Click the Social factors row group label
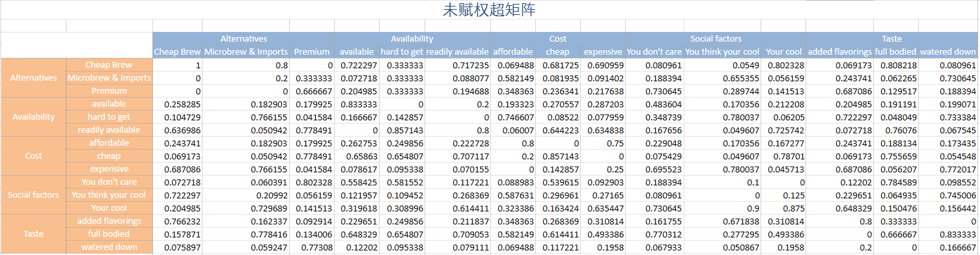 pyautogui.click(x=33, y=195)
